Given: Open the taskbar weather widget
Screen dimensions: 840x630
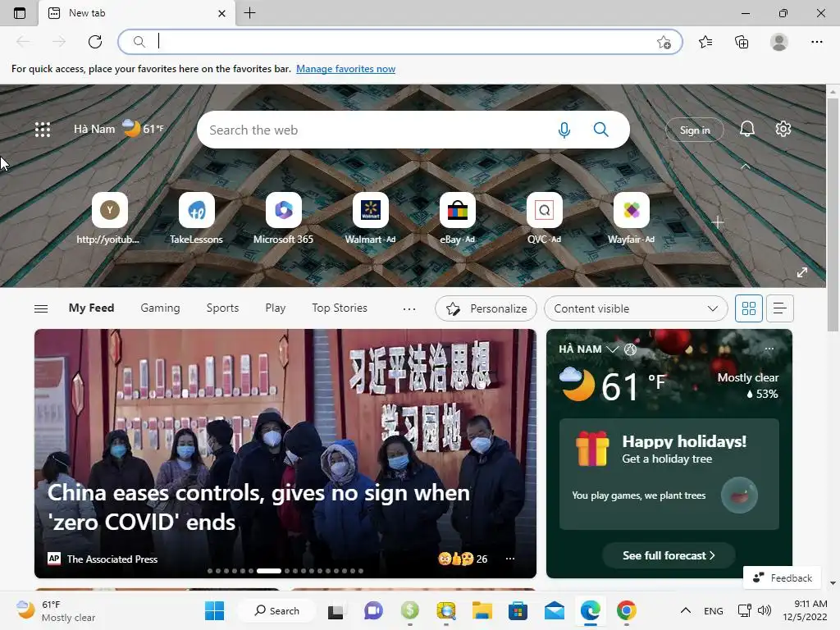Looking at the screenshot, I should coord(56,610).
